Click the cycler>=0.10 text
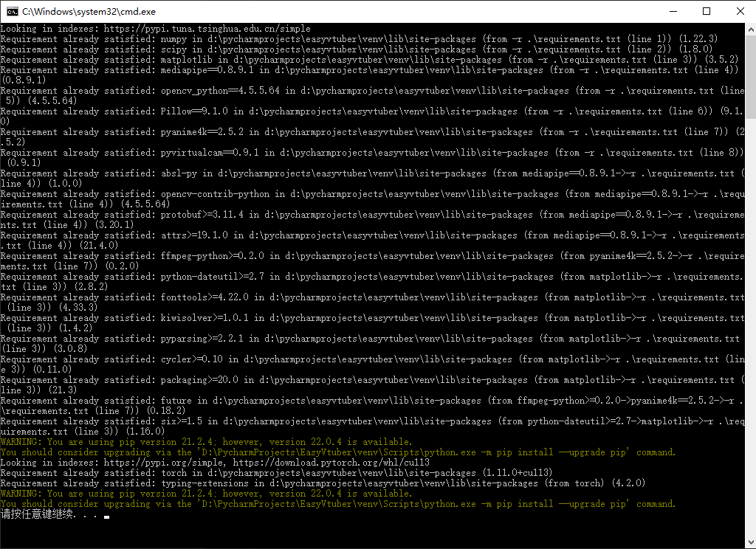Viewport: 756px width, 549px height. (x=192, y=360)
